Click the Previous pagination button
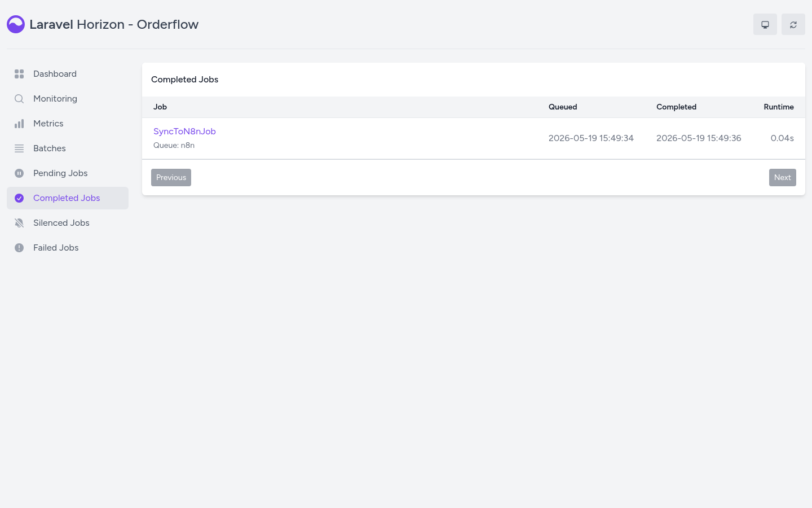The image size is (812, 508). click(x=171, y=177)
